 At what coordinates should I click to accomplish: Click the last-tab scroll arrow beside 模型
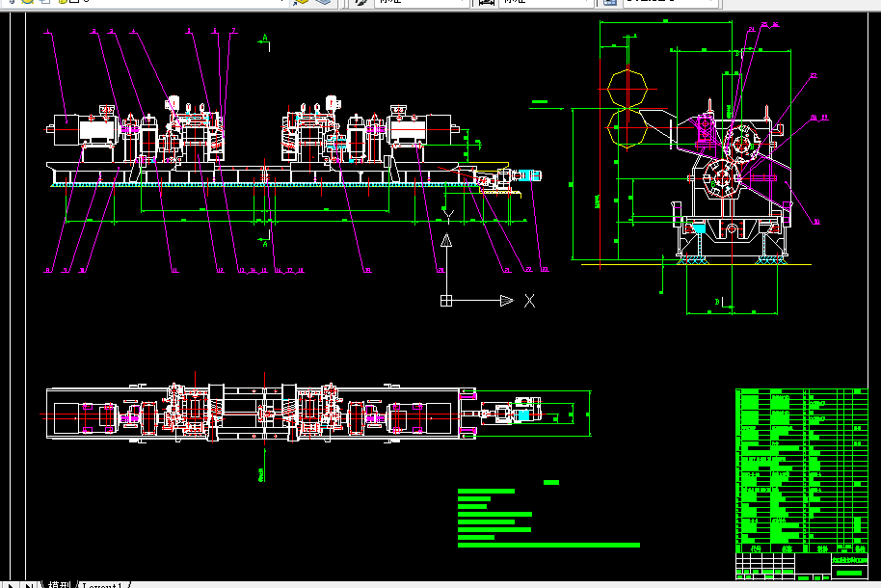pyautogui.click(x=28, y=585)
